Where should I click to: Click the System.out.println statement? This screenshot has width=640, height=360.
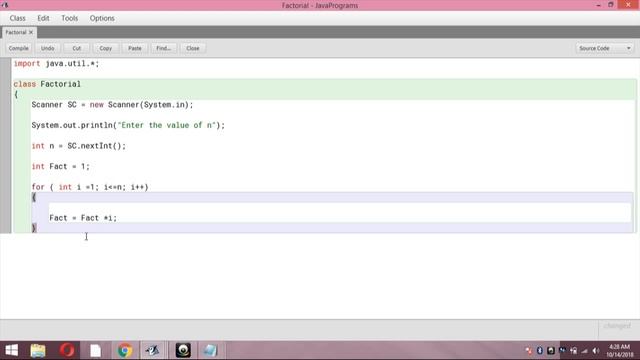pyautogui.click(x=128, y=125)
